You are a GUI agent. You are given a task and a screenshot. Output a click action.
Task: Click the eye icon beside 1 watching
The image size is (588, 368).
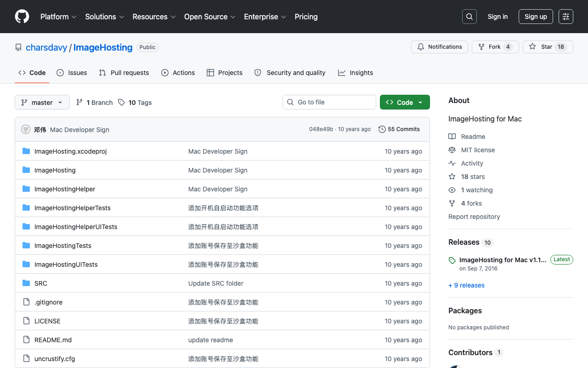(x=452, y=190)
